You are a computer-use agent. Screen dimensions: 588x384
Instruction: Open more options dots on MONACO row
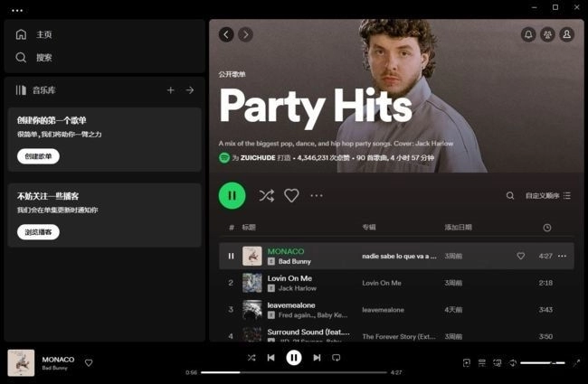(562, 256)
